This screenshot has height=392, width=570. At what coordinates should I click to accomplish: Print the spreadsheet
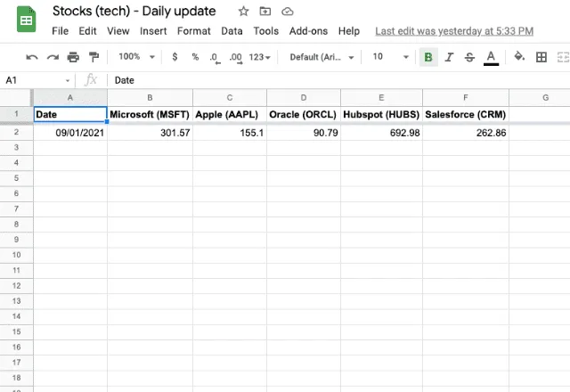coord(73,57)
